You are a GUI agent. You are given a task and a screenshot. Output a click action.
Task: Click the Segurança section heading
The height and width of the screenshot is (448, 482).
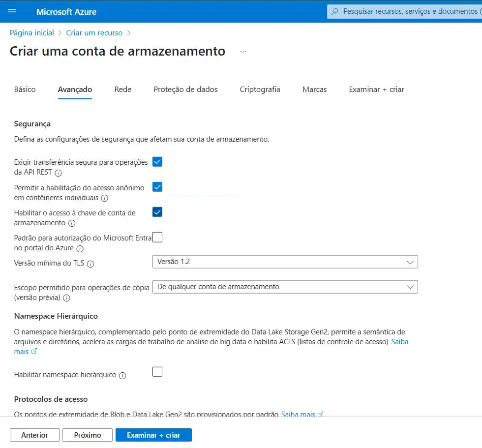point(32,124)
